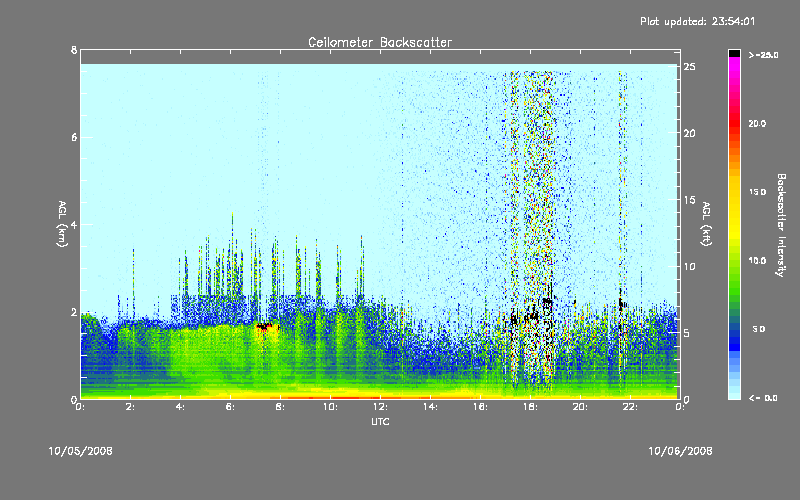800x500 pixels.
Task: Click the end date 10/06/2008
Action: tap(680, 451)
